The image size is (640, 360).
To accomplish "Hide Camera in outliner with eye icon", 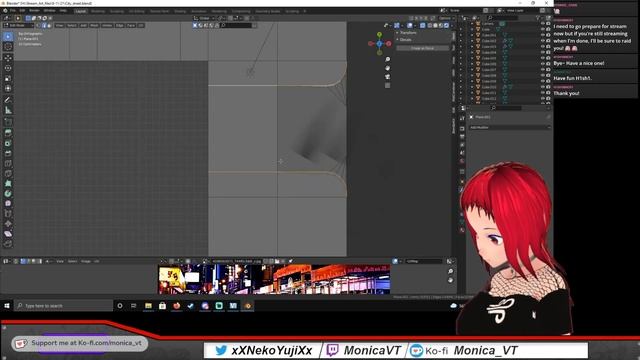I will pyautogui.click(x=543, y=24).
